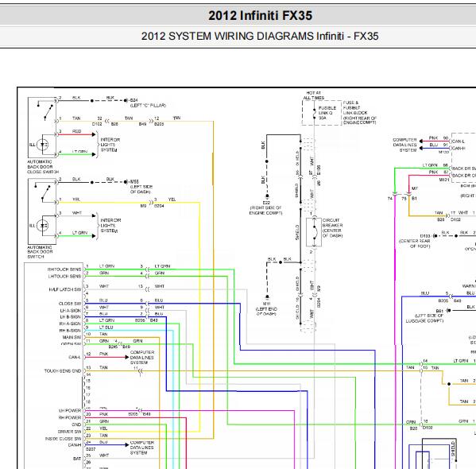Select the 'RH A-SIGN' pin label
The height and width of the screenshot is (469, 476).
point(70,324)
